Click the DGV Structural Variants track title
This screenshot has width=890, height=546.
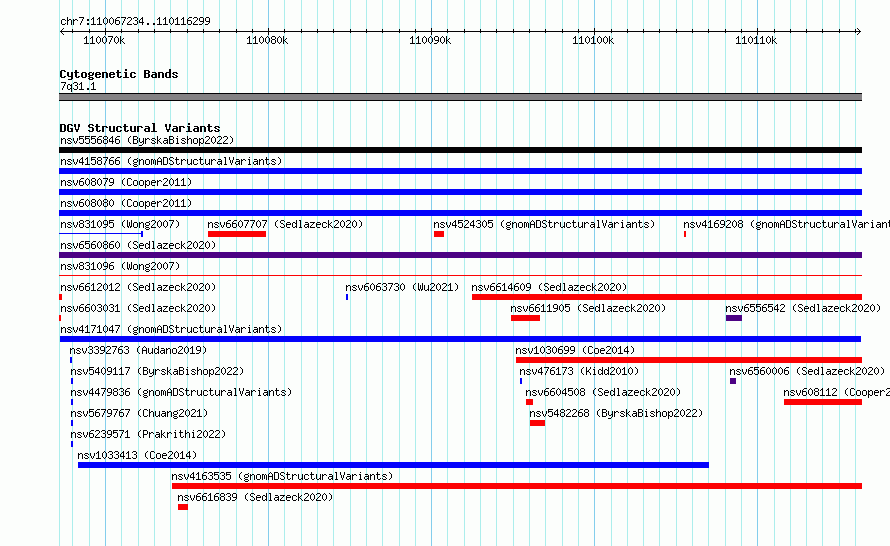(x=140, y=128)
